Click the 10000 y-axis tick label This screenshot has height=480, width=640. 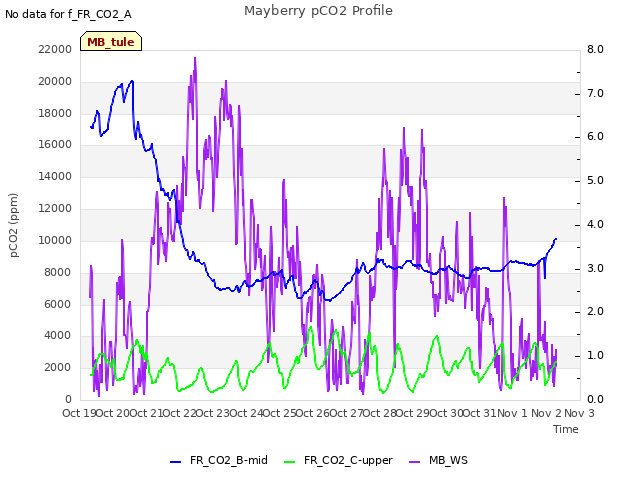pyautogui.click(x=55, y=240)
